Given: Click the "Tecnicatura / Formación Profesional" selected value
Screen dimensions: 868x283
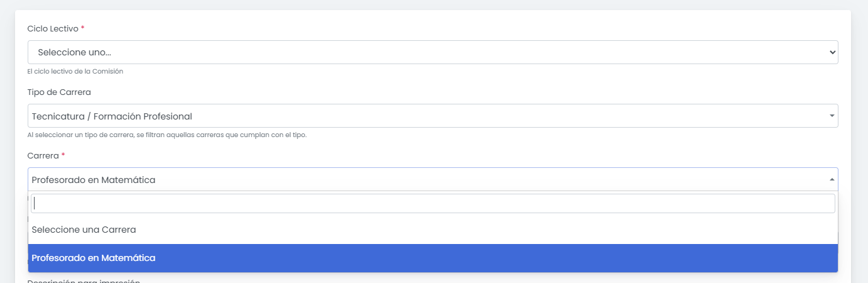Looking at the screenshot, I should (x=112, y=116).
